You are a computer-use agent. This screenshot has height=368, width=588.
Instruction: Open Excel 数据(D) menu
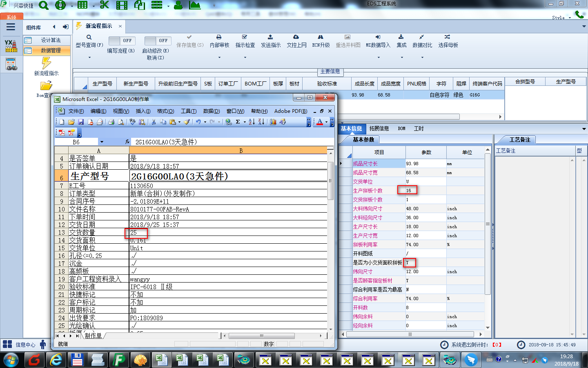point(211,111)
